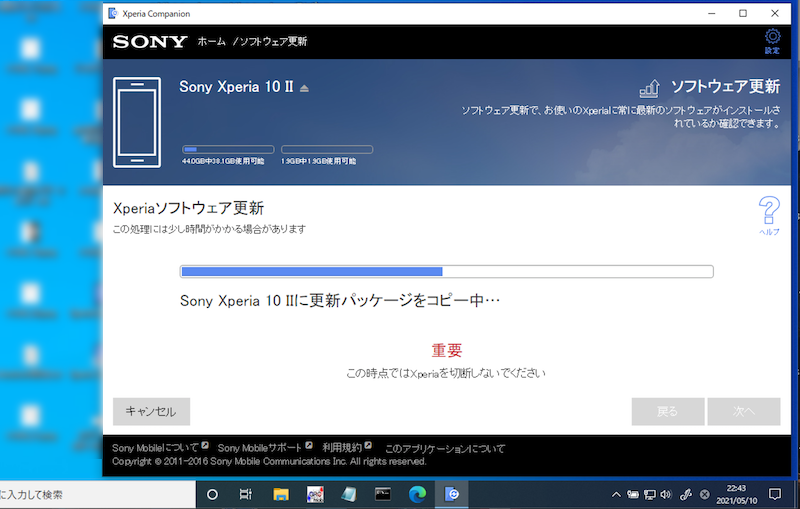Open the settings gear icon
This screenshot has width=800, height=509.
[x=772, y=38]
